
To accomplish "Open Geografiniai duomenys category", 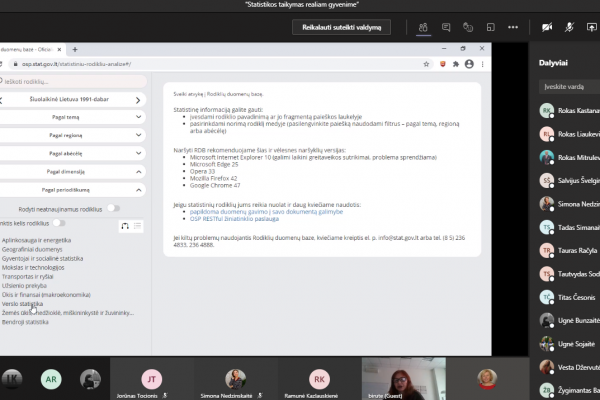I will click(x=32, y=250).
